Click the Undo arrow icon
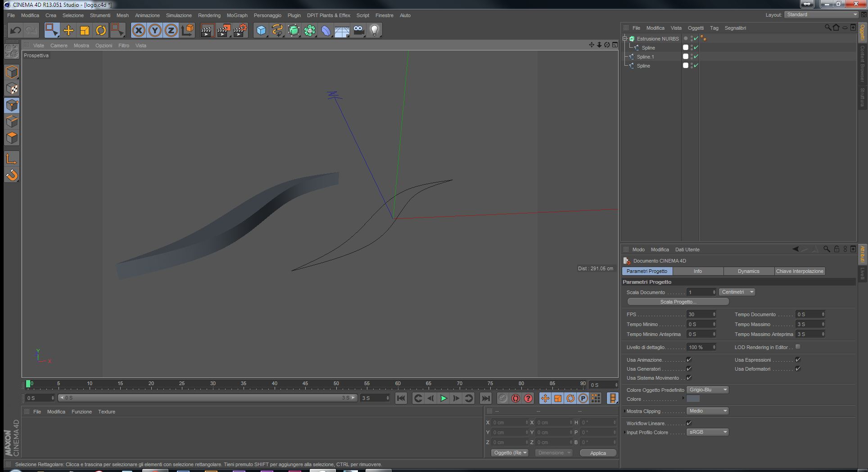 [x=15, y=30]
